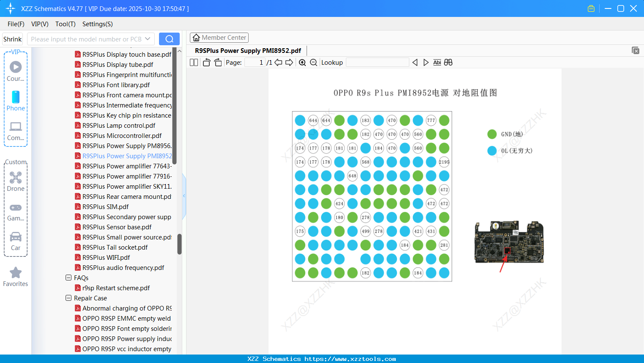644x363 pixels.
Task: Open the VIP(V) menu
Action: (x=40, y=24)
